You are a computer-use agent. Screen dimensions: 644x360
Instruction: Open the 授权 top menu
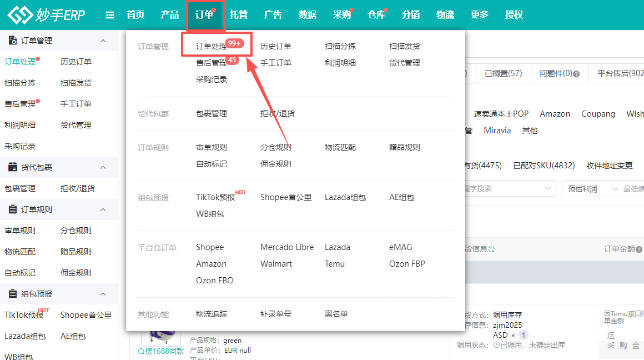point(514,15)
